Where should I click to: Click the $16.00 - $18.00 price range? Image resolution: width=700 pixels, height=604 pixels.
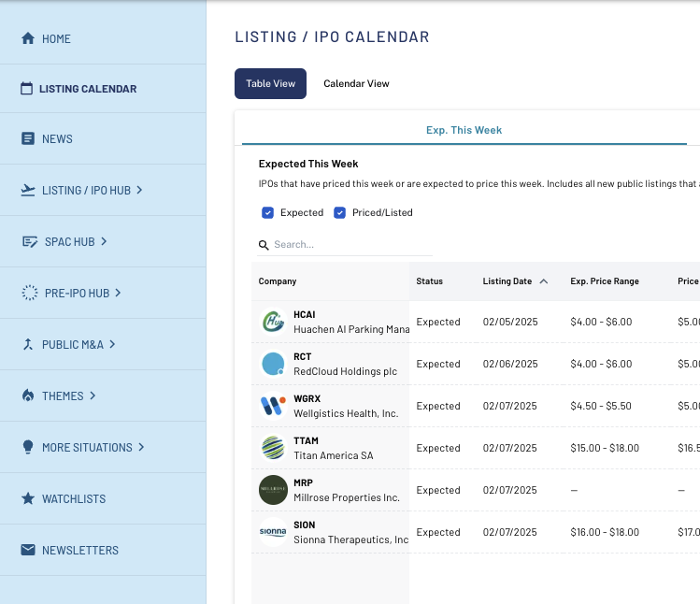605,532
